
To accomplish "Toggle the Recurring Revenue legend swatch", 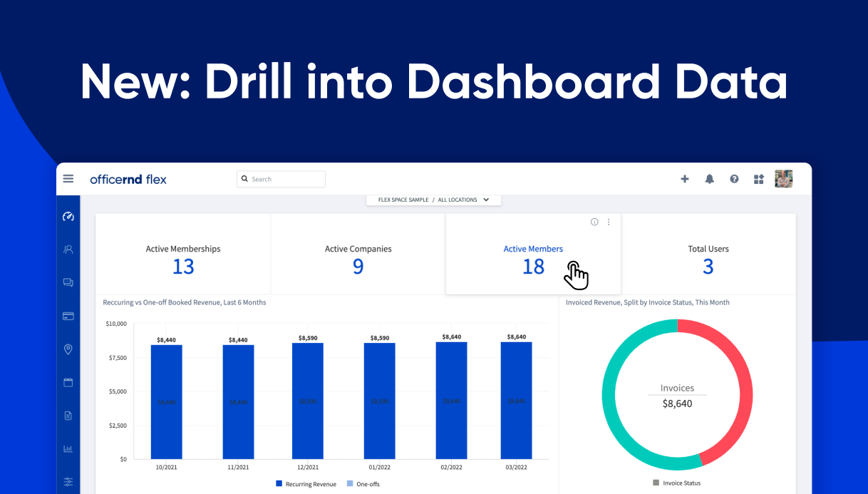I will (x=279, y=484).
